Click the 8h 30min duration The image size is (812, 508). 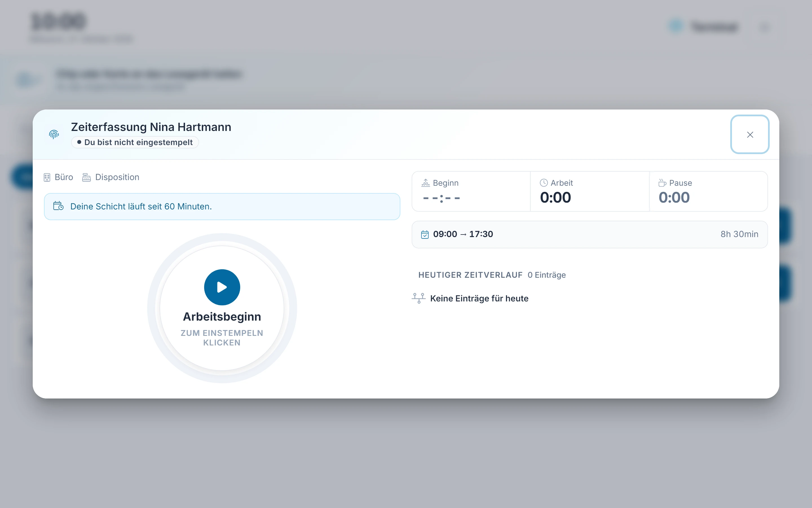point(739,234)
